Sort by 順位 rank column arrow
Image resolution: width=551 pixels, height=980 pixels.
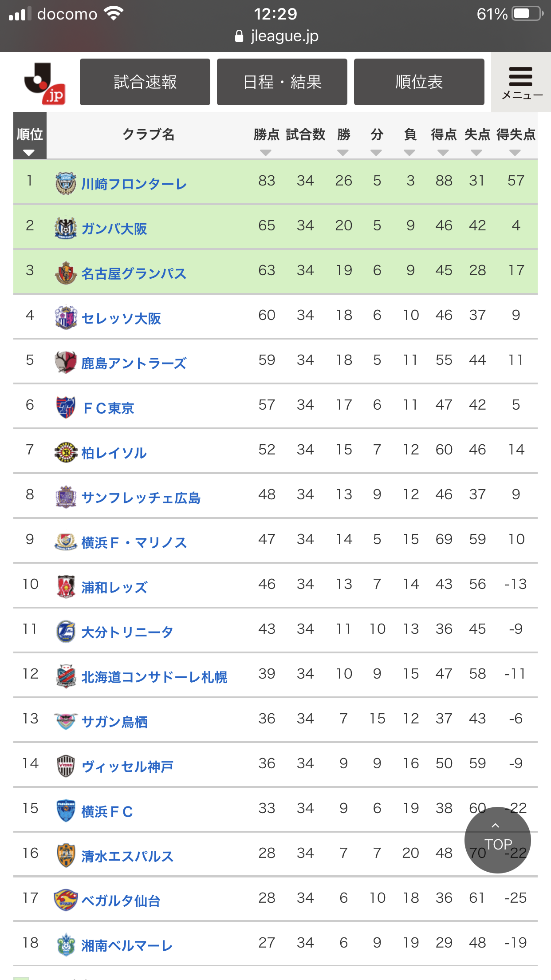click(x=29, y=153)
